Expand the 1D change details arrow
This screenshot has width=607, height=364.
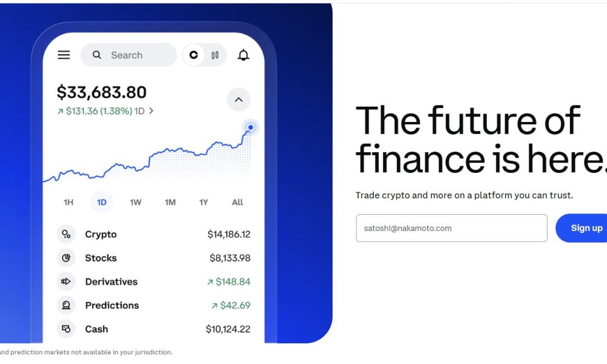(151, 111)
